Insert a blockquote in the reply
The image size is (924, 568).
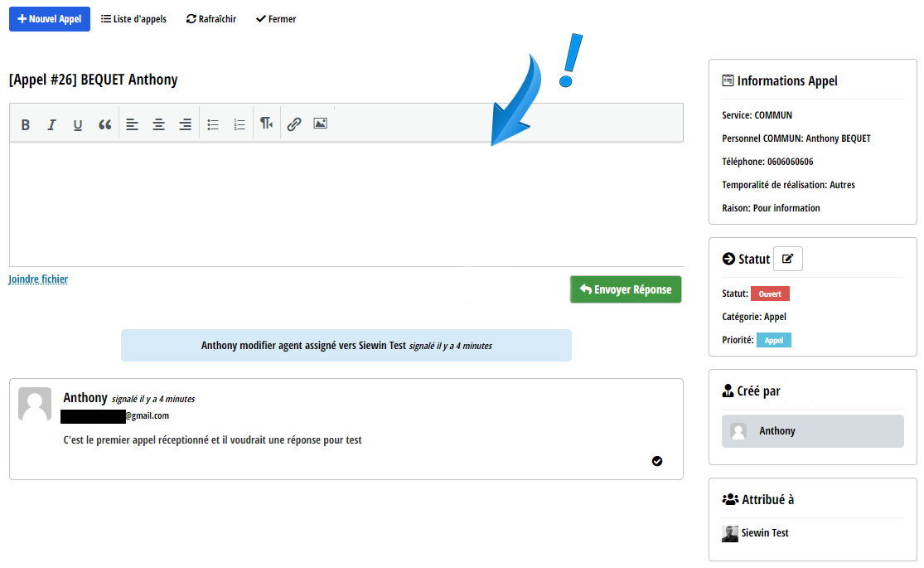point(104,124)
